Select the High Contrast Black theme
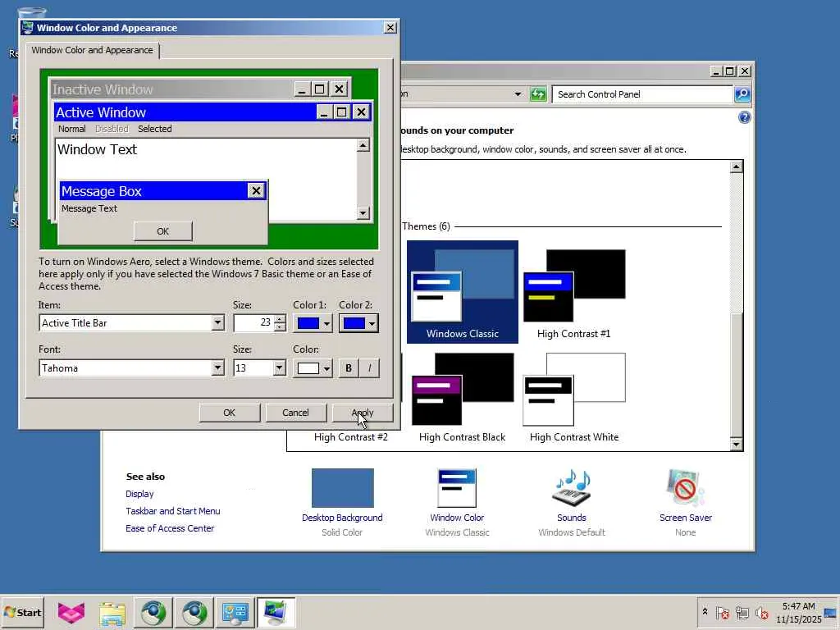Image resolution: width=840 pixels, height=630 pixels. pyautogui.click(x=463, y=396)
